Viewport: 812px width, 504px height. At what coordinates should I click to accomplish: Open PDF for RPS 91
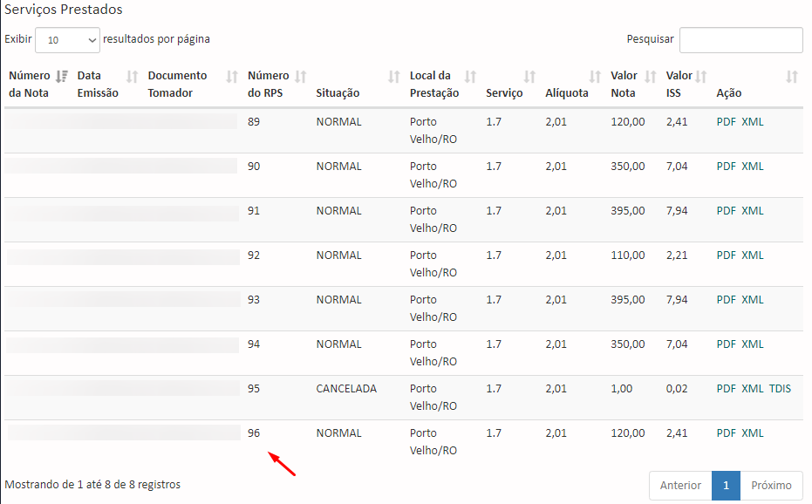726,211
